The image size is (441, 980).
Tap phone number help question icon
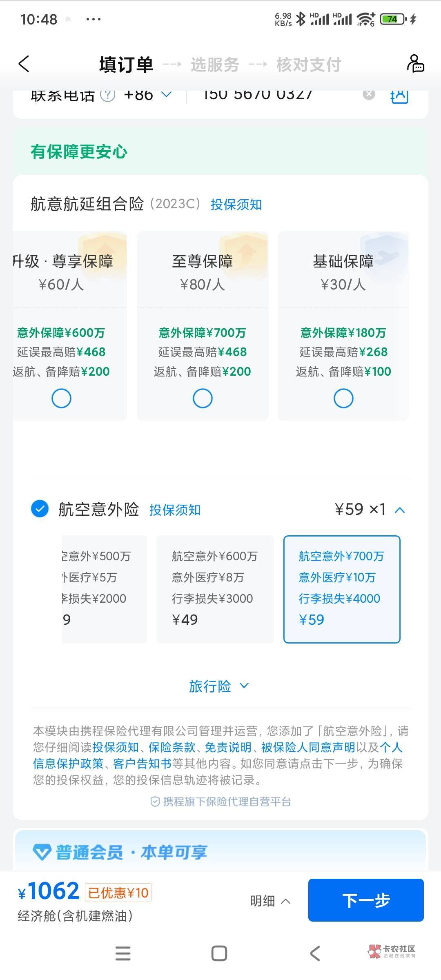click(107, 96)
